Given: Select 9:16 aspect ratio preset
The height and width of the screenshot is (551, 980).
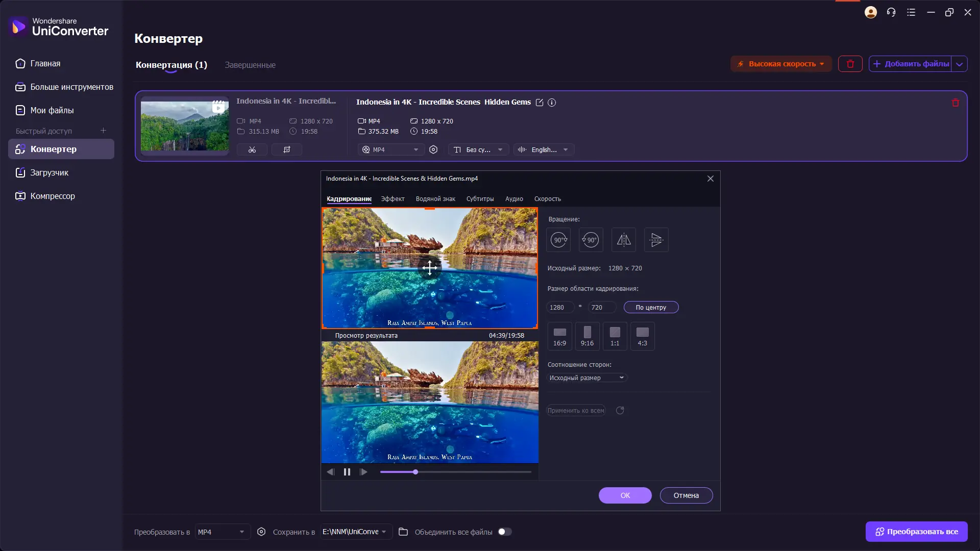Looking at the screenshot, I should click(x=587, y=336).
